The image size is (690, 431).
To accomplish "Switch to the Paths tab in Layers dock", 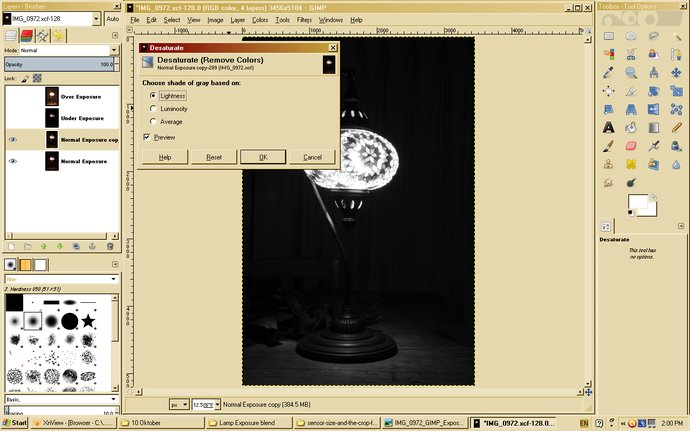I will click(x=43, y=36).
